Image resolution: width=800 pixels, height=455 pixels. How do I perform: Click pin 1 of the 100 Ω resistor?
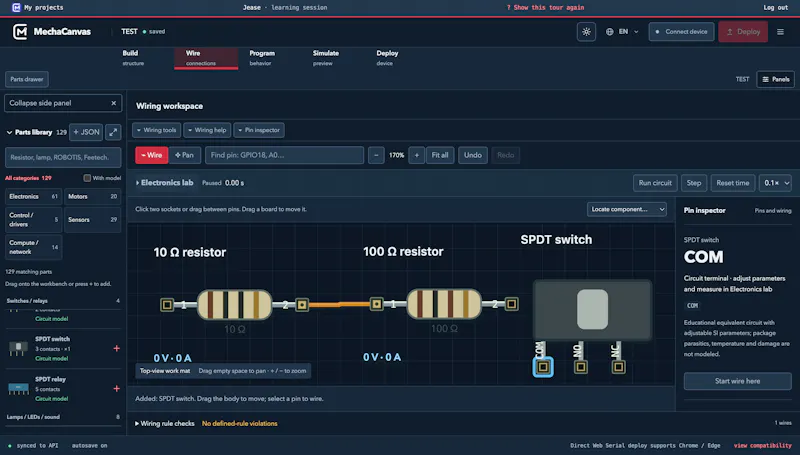pyautogui.click(x=377, y=304)
